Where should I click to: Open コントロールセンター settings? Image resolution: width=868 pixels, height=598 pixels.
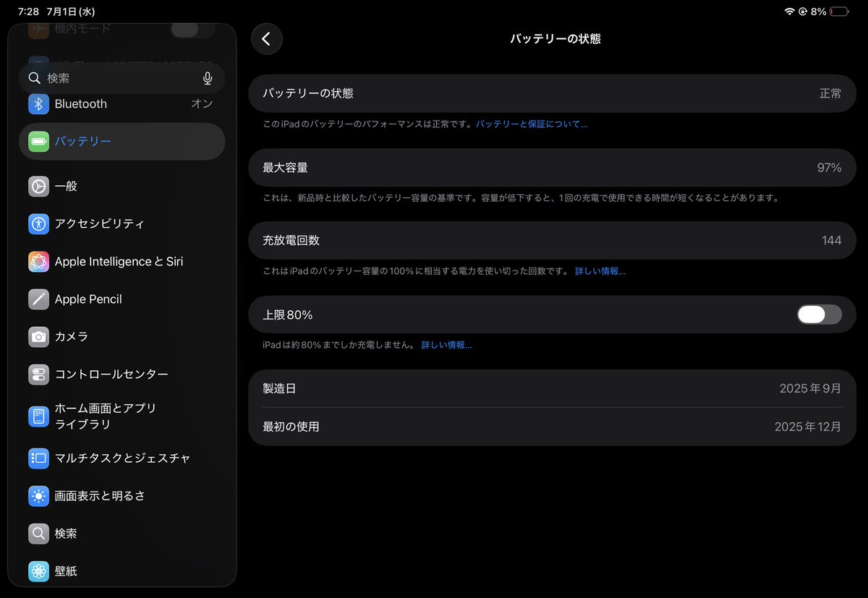[x=122, y=375]
